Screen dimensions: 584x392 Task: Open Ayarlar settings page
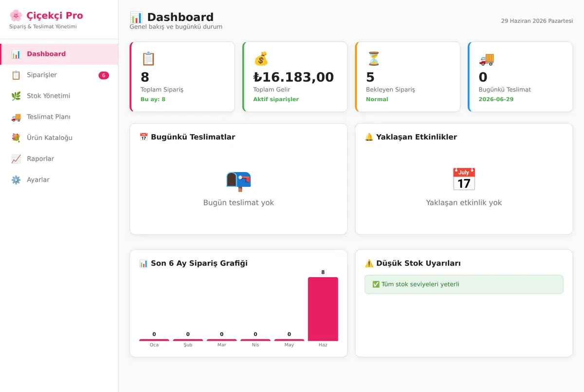point(59,179)
